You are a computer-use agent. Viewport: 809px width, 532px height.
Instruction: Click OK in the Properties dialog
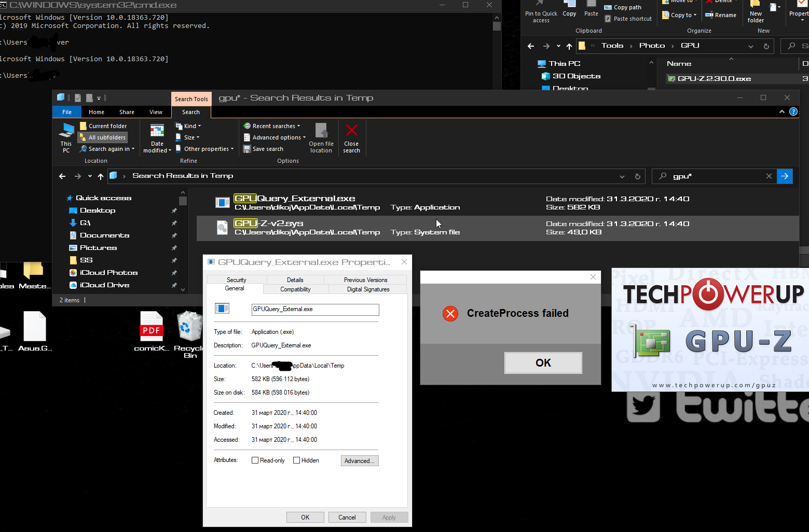(x=305, y=517)
